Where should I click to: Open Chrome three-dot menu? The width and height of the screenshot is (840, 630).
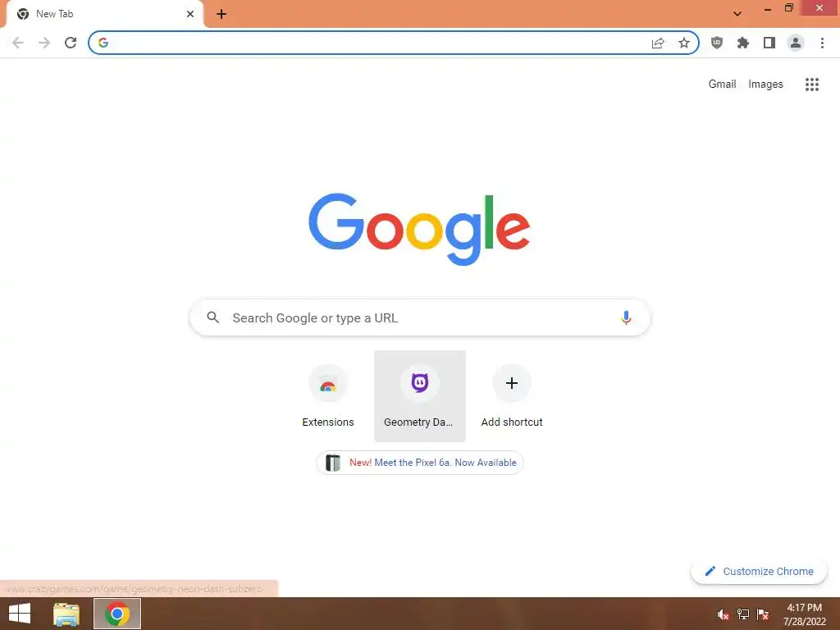click(822, 43)
